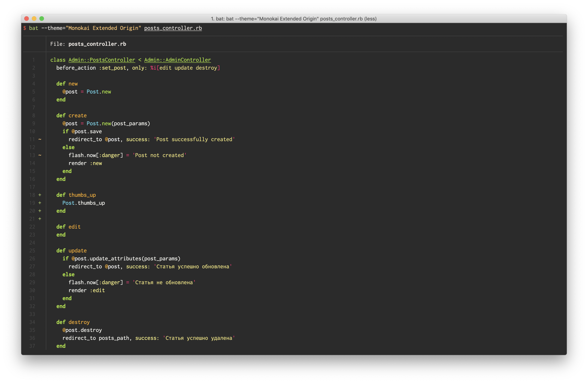Click the yellow minimize traffic light
The image size is (588, 383).
(34, 19)
